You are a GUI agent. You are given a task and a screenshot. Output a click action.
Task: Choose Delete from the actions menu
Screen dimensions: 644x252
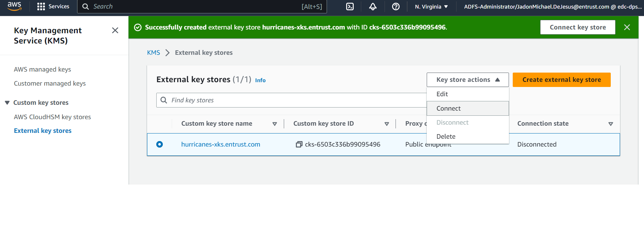pyautogui.click(x=467, y=137)
